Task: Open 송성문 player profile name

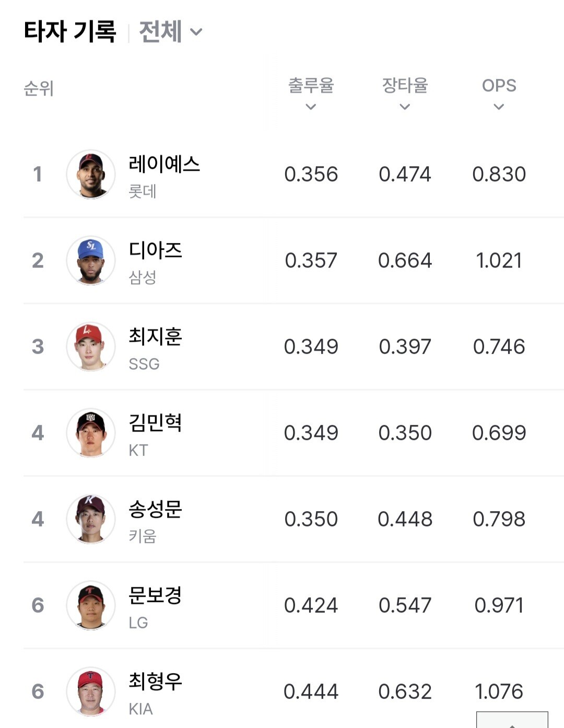Action: pyautogui.click(x=155, y=509)
